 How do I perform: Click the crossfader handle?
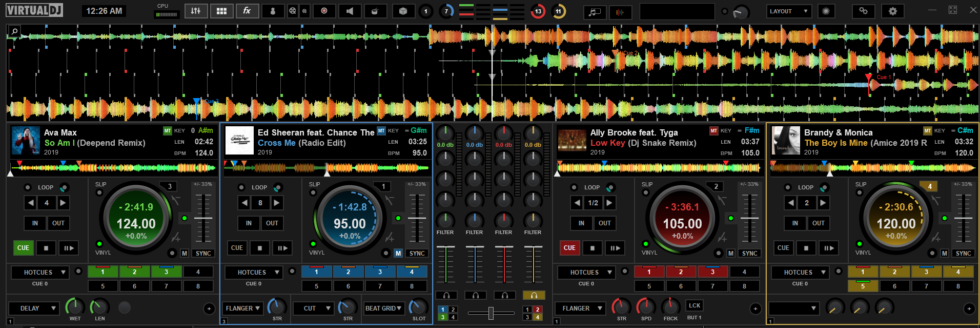[x=491, y=313]
